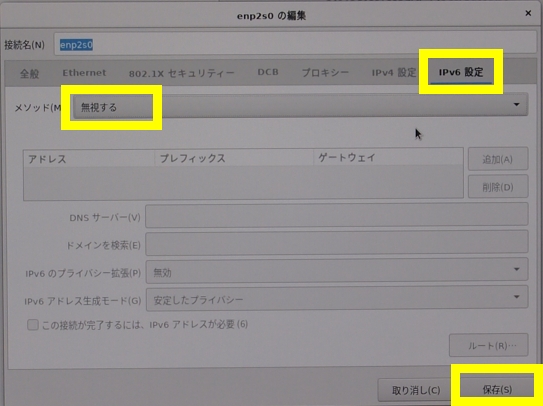Close the enp2s0 の編集 dialog
Image resolution: width=543 pixels, height=406 pixels.
pyautogui.click(x=528, y=13)
